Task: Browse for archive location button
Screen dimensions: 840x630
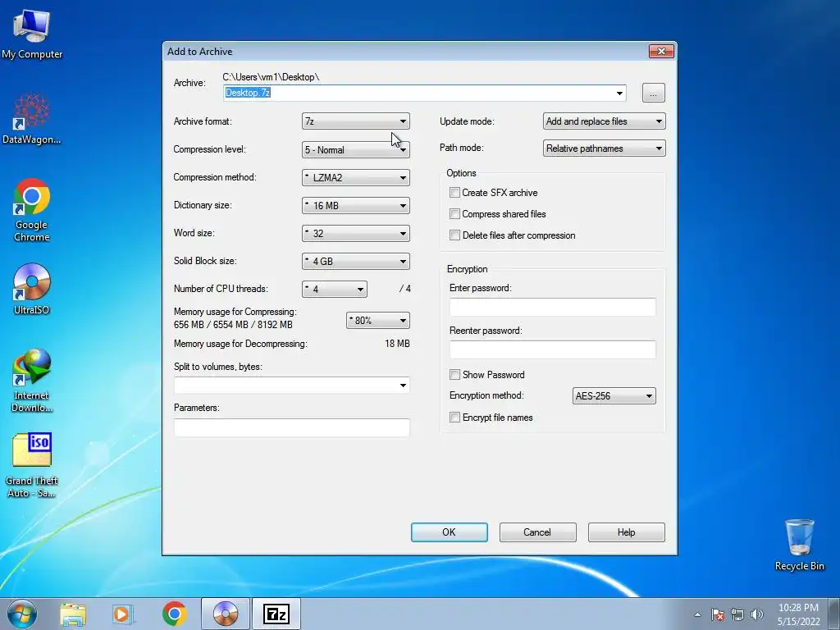Action: 653,93
